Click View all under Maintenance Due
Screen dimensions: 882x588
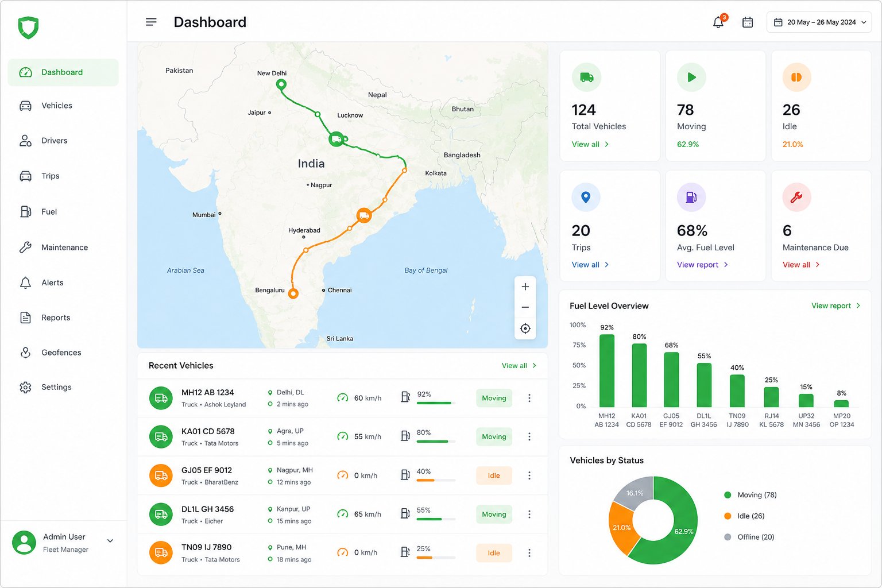(x=802, y=265)
